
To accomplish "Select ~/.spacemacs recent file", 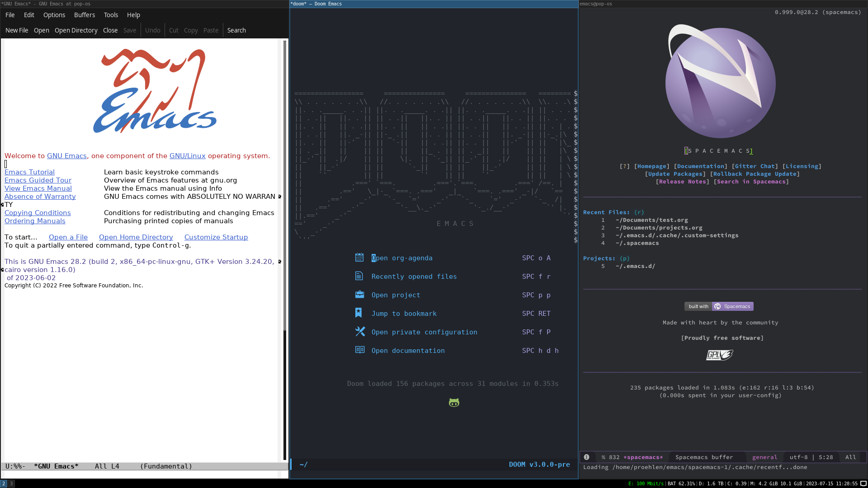I will coord(637,243).
